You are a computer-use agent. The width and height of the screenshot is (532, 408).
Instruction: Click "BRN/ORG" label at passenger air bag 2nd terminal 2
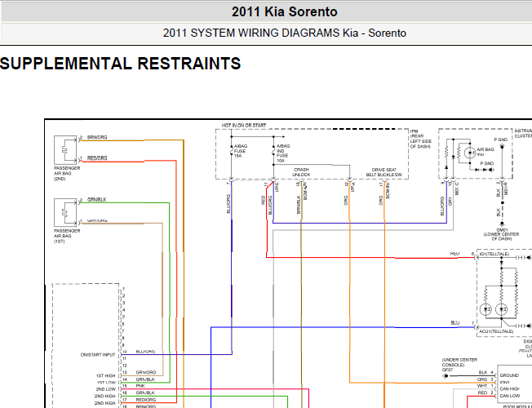click(x=97, y=137)
